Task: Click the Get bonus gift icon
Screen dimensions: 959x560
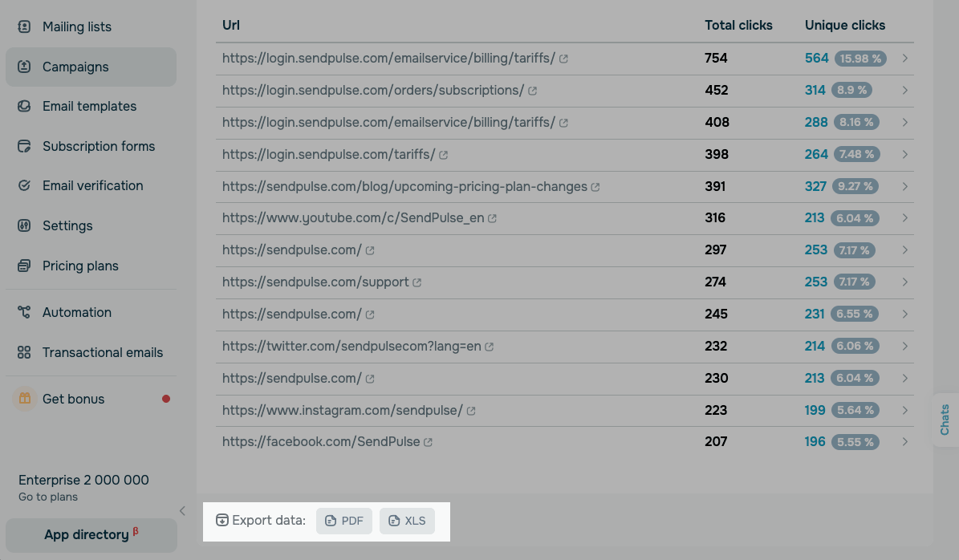Action: click(x=25, y=399)
